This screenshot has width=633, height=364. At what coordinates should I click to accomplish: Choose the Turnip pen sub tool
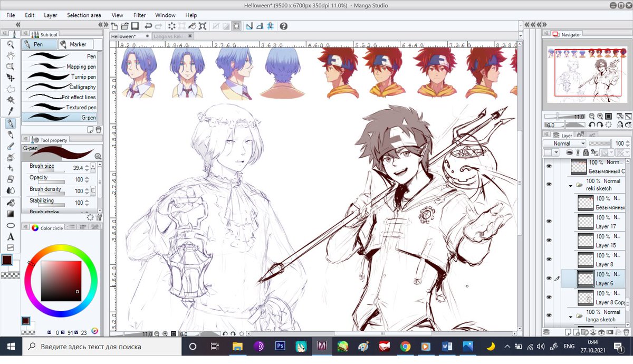(x=60, y=76)
